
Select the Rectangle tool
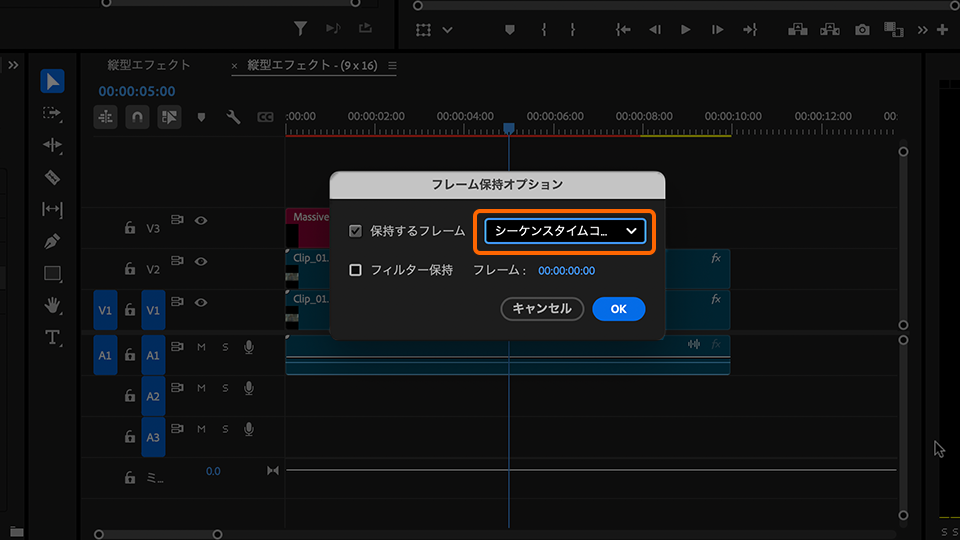click(x=52, y=273)
